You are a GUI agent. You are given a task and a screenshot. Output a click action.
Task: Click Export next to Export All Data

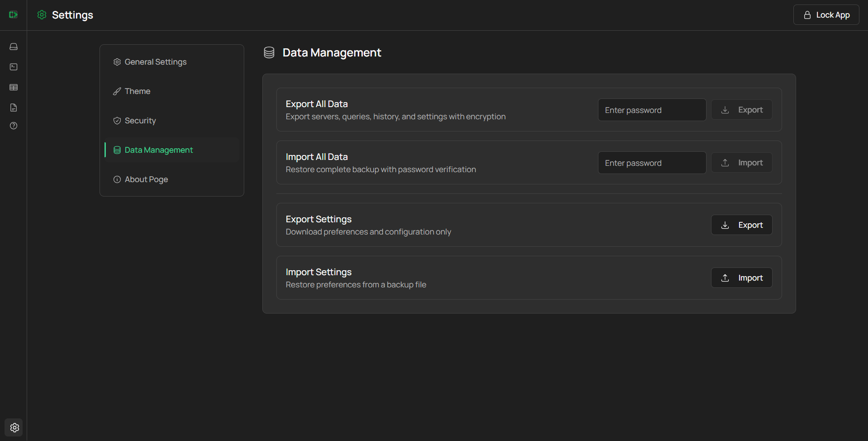(741, 109)
